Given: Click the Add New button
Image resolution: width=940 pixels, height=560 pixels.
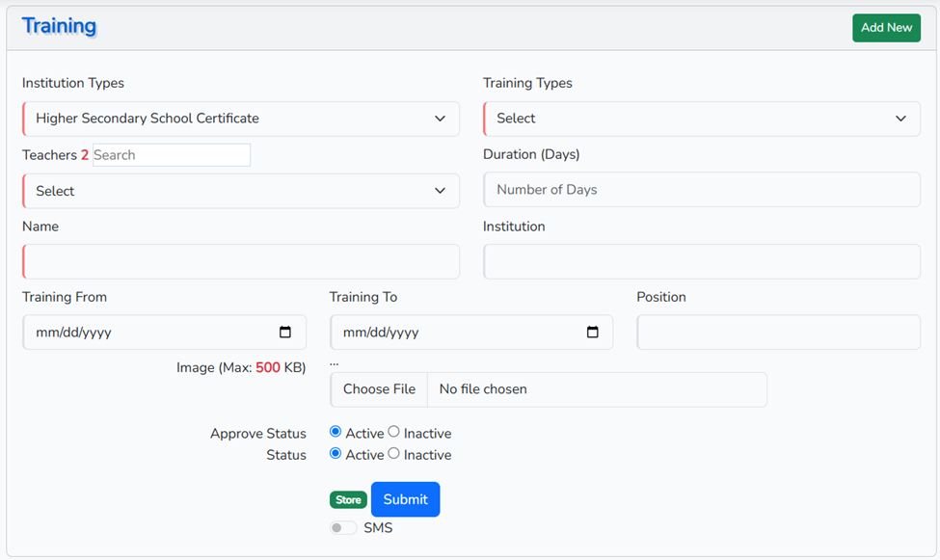Looking at the screenshot, I should pyautogui.click(x=886, y=28).
